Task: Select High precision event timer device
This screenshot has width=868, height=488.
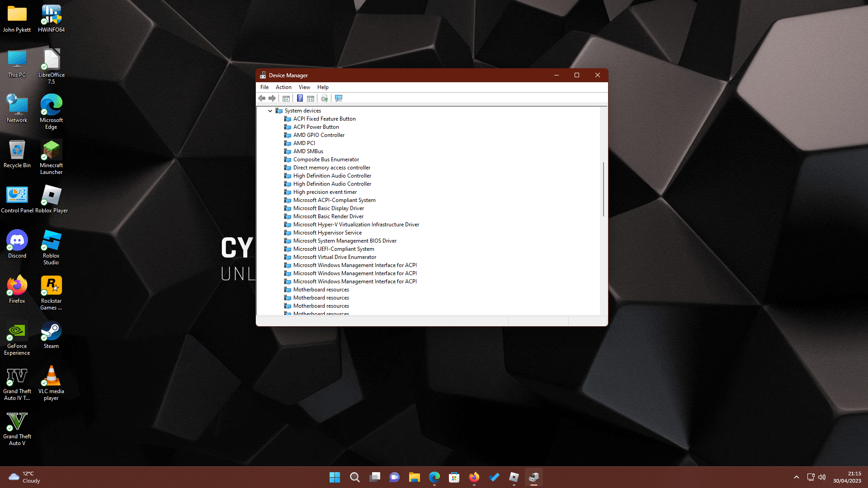Action: pyautogui.click(x=325, y=192)
